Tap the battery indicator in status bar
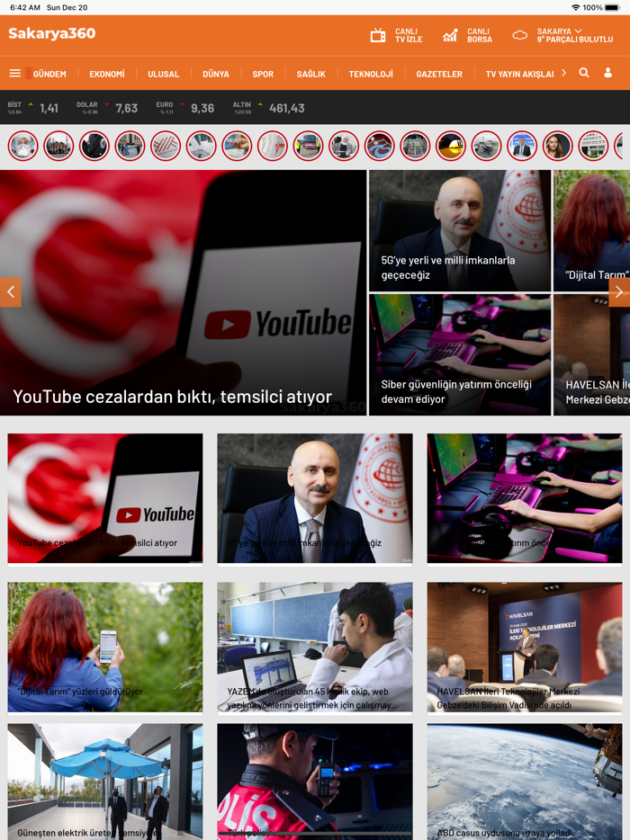The width and height of the screenshot is (630, 840). [x=612, y=7]
